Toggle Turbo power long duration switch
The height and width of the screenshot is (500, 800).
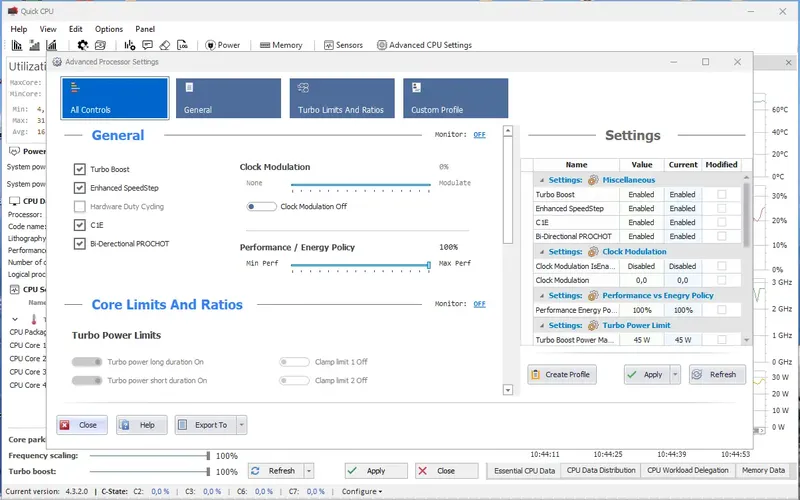tap(87, 362)
